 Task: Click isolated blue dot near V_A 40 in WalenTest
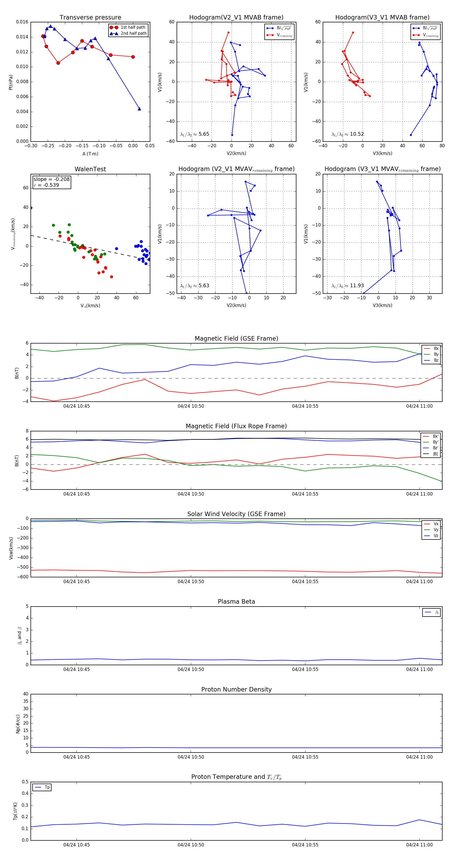tap(116, 249)
